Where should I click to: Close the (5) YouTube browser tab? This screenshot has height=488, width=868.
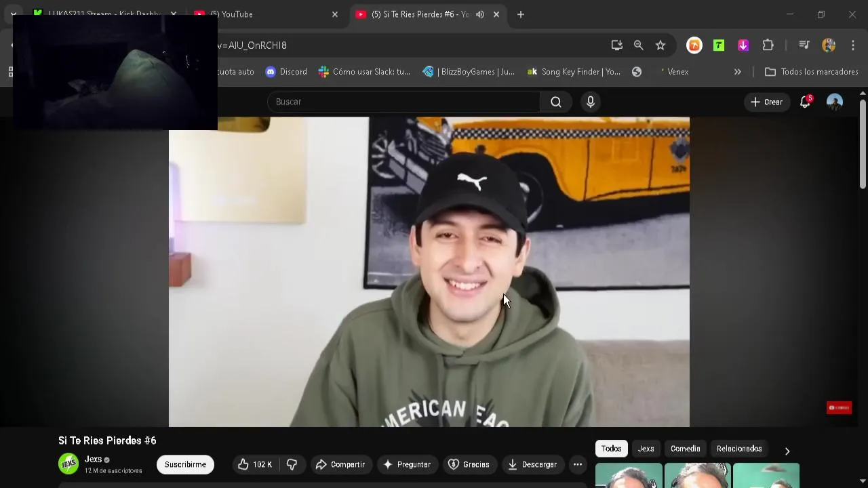(334, 14)
